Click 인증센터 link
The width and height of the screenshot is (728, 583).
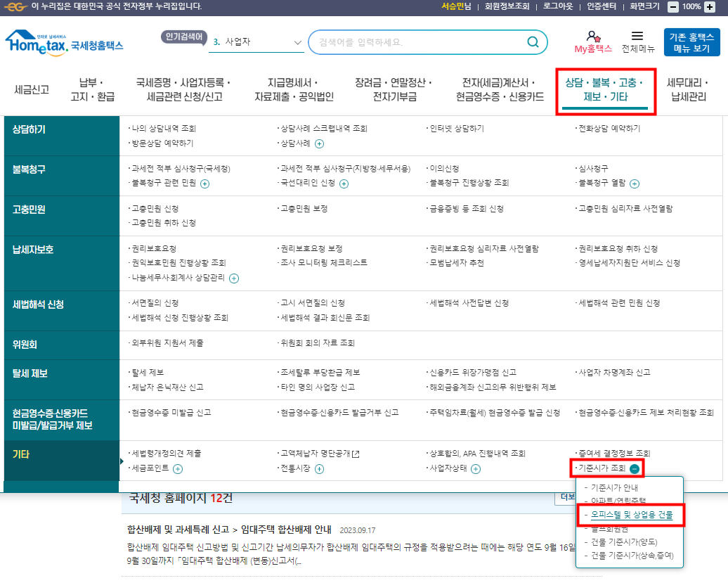pos(602,6)
